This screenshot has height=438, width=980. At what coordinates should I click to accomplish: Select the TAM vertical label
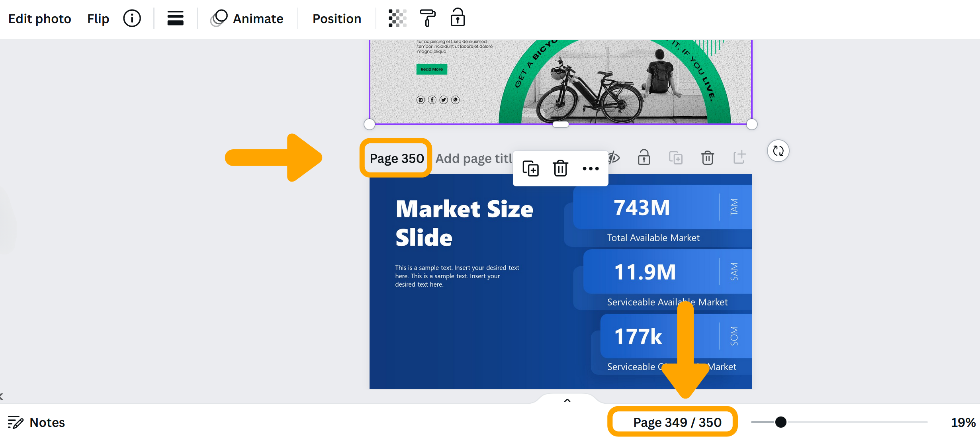(734, 207)
